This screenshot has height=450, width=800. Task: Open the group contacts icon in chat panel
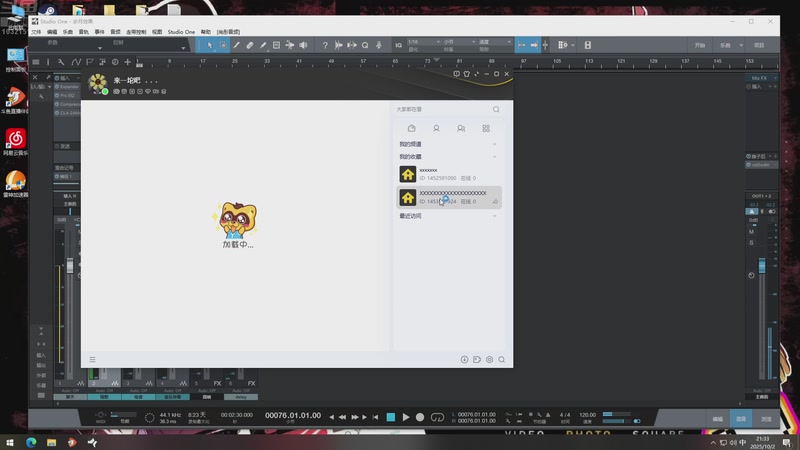(461, 129)
